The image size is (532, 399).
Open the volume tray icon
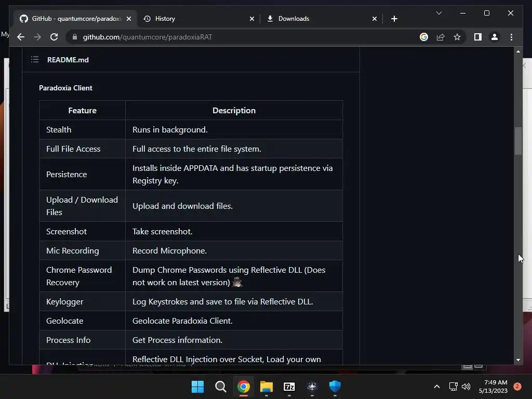[466, 387]
